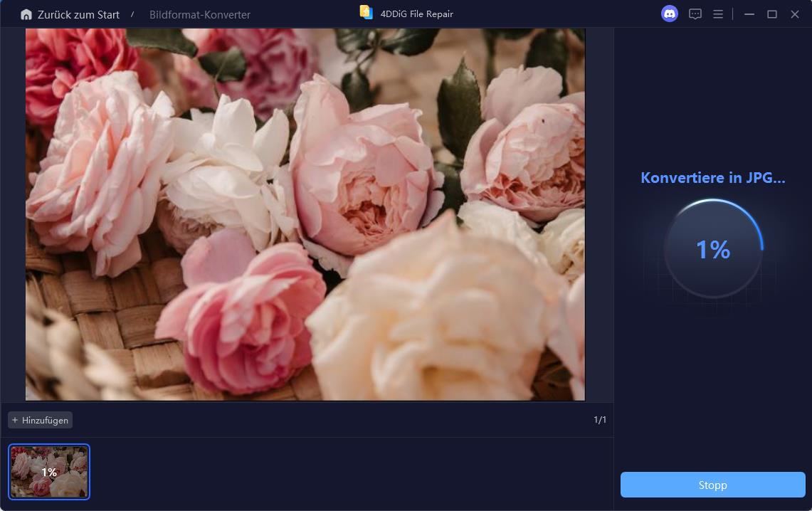This screenshot has width=812, height=511.
Task: Click the Stopp button
Action: (712, 485)
